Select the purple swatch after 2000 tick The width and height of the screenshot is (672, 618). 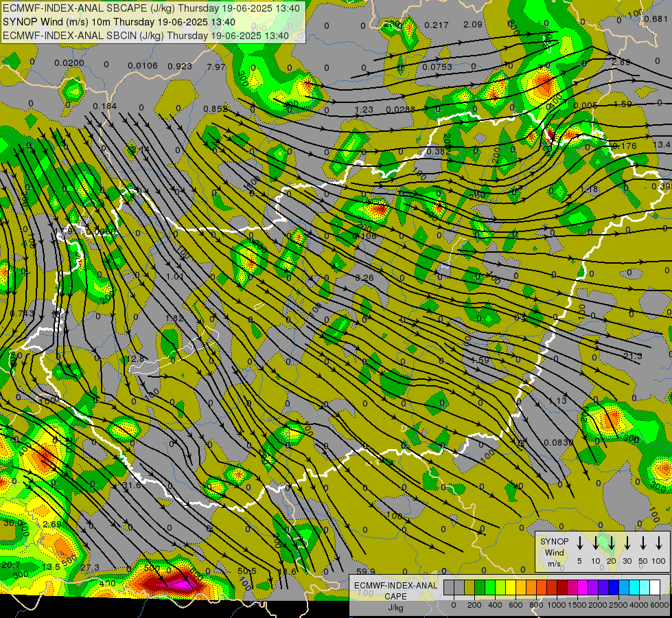tap(603, 587)
